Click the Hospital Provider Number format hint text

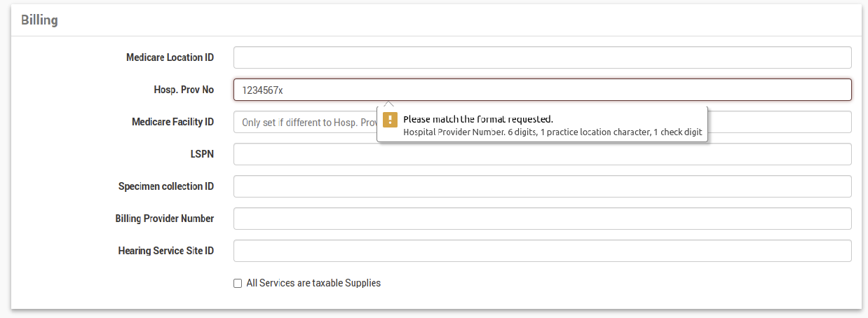pyautogui.click(x=552, y=132)
